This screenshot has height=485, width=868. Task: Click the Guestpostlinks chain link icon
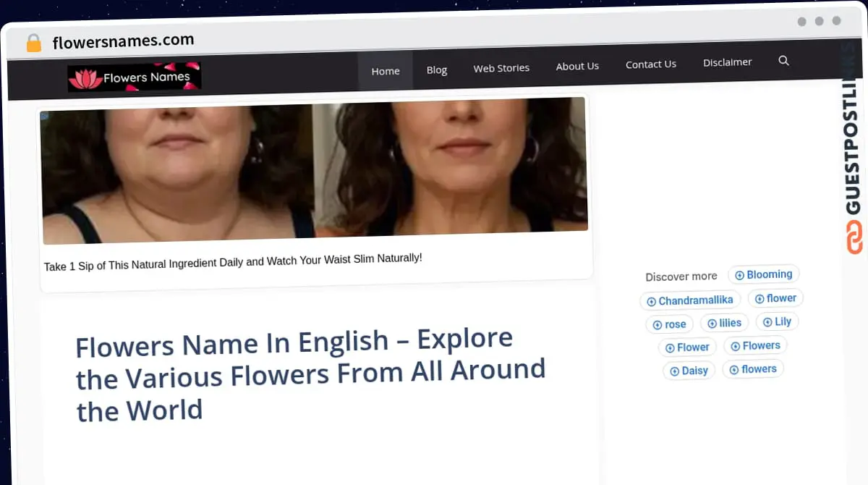point(854,237)
